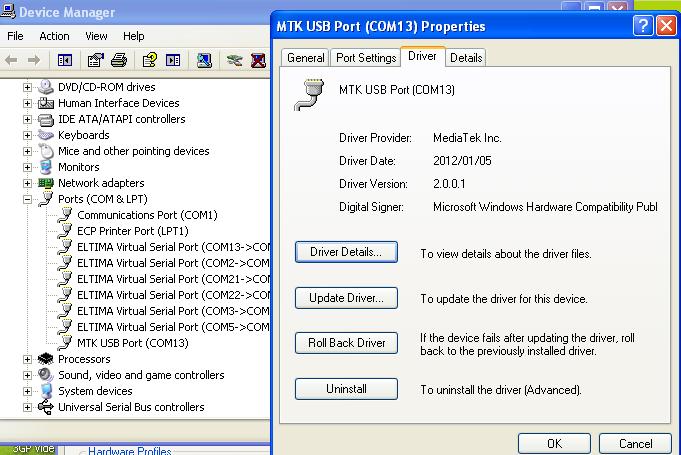Viewport: 681px width, 455px height.
Task: Click the Sound, video and game controllers speaker icon
Action: (46, 375)
